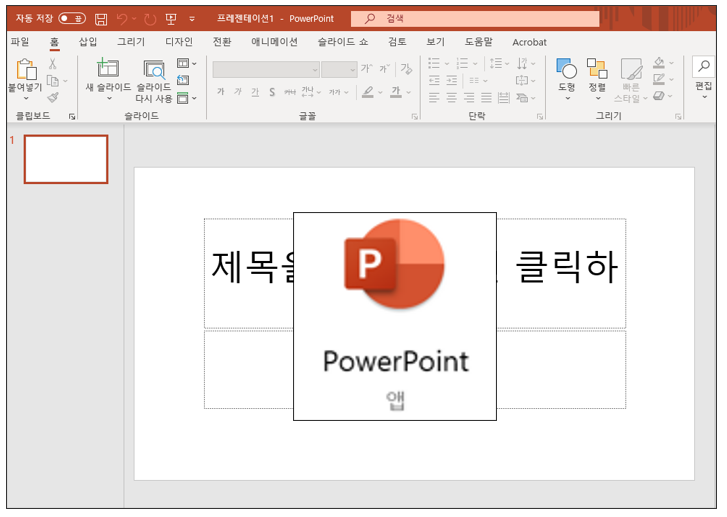This screenshot has height=517, width=727.
Task: Click the text highlight color pen
Action: pos(368,92)
